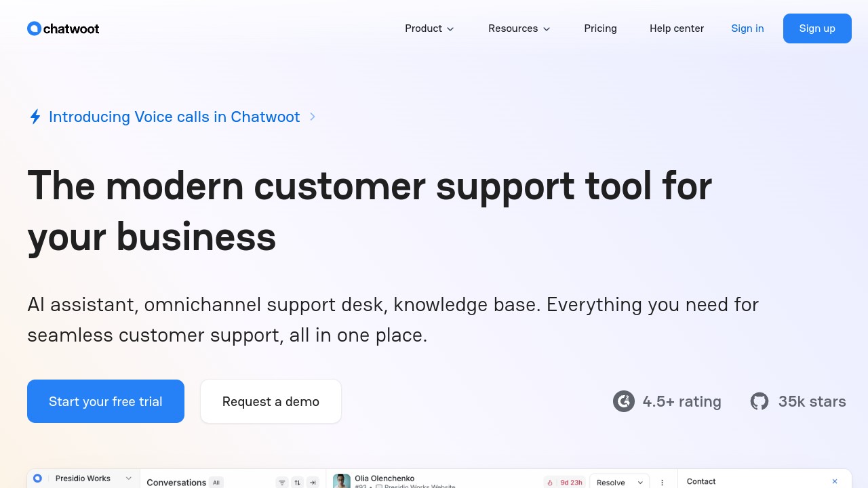
Task: Open the dropdown arrow next to Resolve
Action: tap(640, 483)
